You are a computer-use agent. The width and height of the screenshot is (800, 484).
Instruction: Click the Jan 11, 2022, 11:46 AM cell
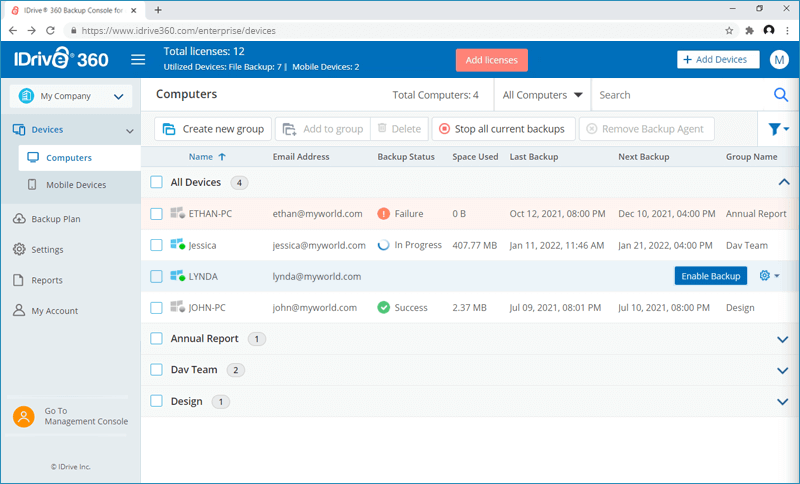[x=557, y=245]
